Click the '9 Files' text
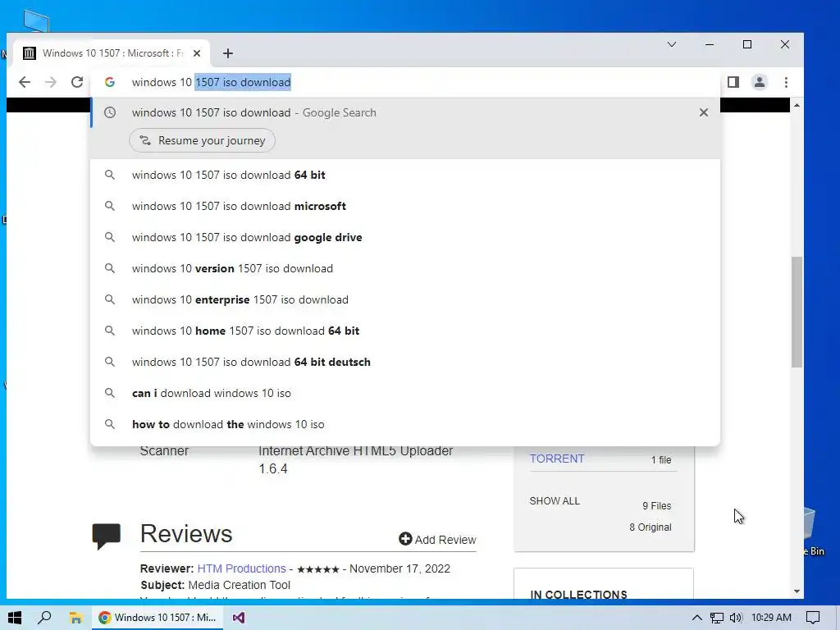Image resolution: width=840 pixels, height=630 pixels. pos(657,505)
